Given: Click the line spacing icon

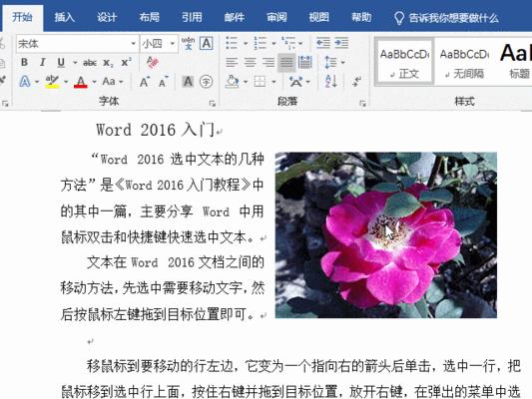Looking at the screenshot, I should click(x=330, y=63).
